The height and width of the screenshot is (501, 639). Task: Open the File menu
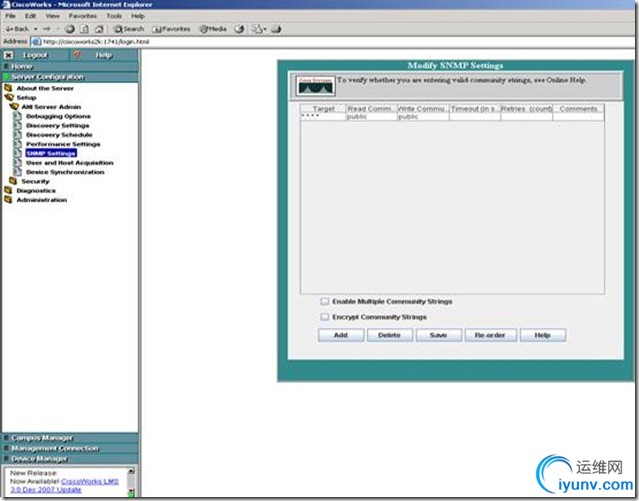[10, 16]
